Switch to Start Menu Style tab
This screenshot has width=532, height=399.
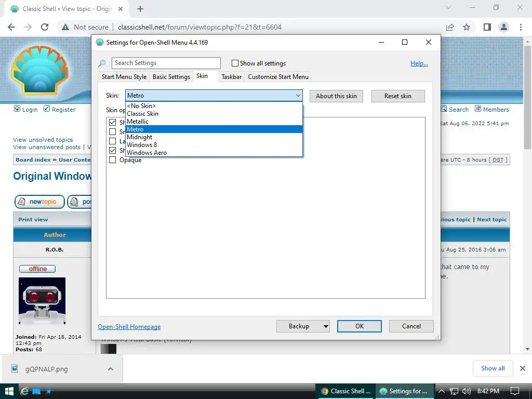[124, 77]
